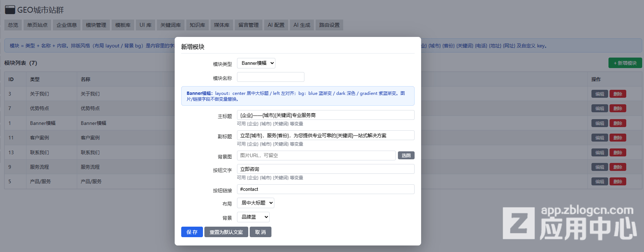This screenshot has width=644, height=252.
Task: Click the blue 保存 button
Action: [x=192, y=232]
